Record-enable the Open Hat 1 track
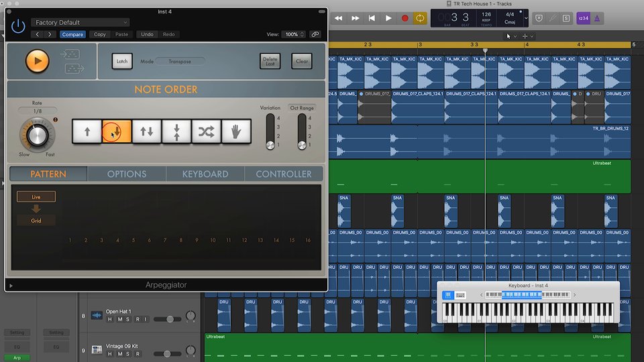Screen dimensions: 644x362 pyautogui.click(x=138, y=319)
